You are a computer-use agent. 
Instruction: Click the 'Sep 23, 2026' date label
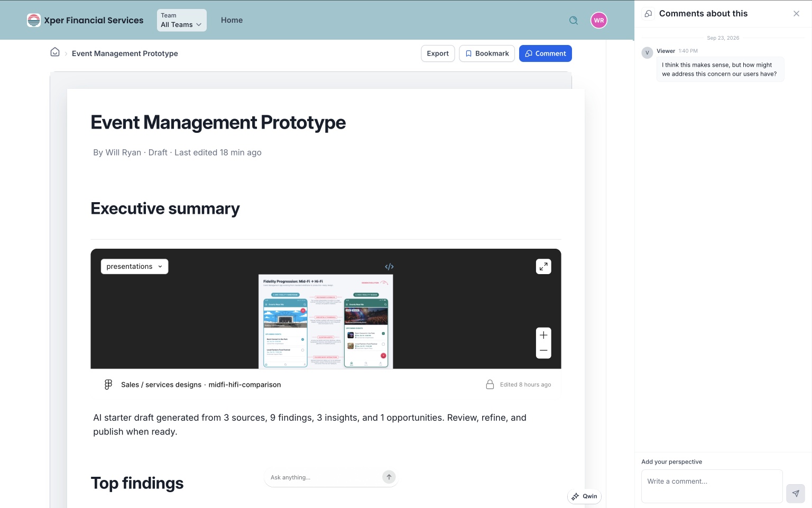[723, 38]
